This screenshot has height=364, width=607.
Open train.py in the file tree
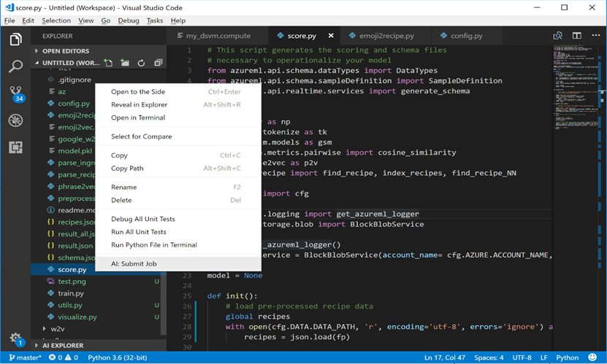(71, 293)
